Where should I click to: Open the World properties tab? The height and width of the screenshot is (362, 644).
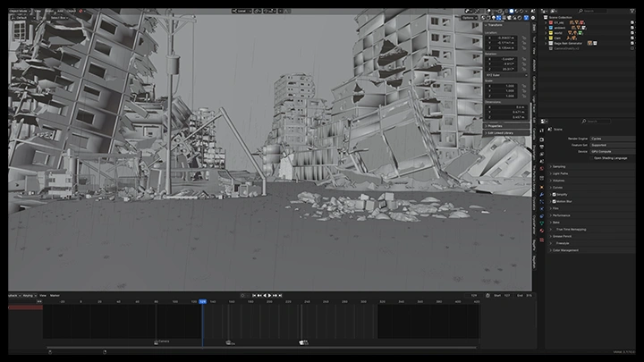[542, 168]
